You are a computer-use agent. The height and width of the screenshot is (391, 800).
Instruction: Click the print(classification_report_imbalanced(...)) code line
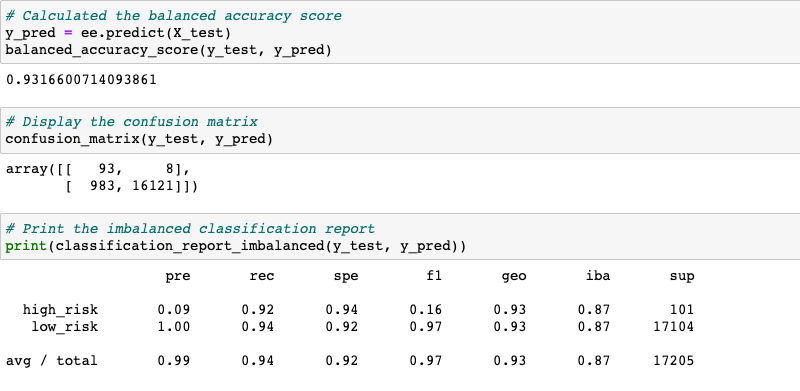236,246
